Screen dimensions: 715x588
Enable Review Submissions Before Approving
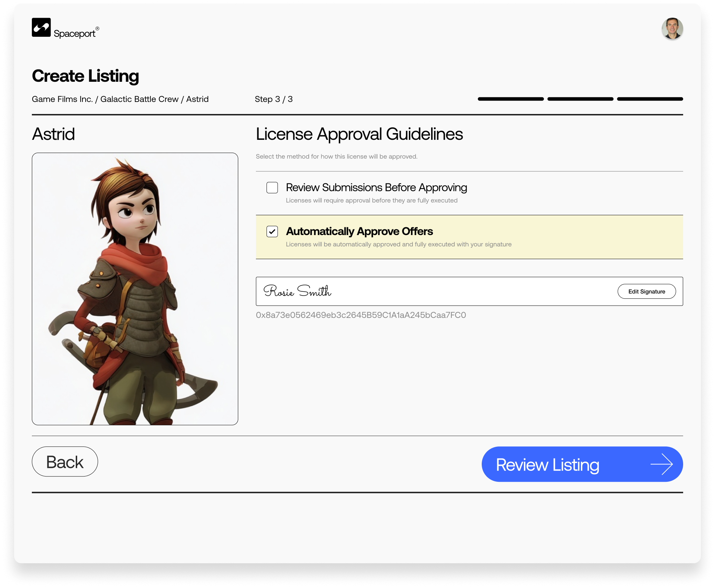point(272,188)
